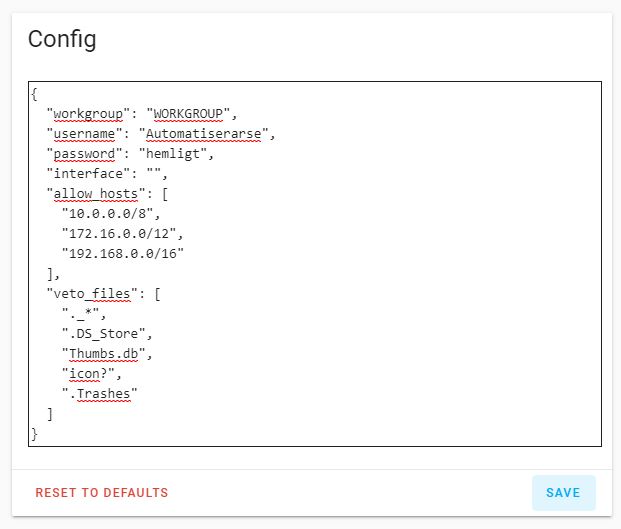Image resolution: width=621 pixels, height=529 pixels.
Task: Click the 192.168.0.0/16 host entry
Action: click(123, 253)
